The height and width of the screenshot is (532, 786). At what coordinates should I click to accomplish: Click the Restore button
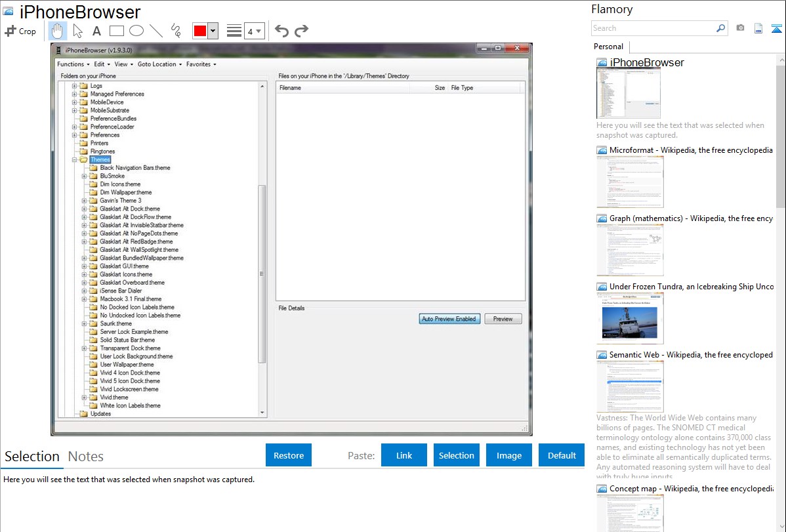(x=289, y=455)
